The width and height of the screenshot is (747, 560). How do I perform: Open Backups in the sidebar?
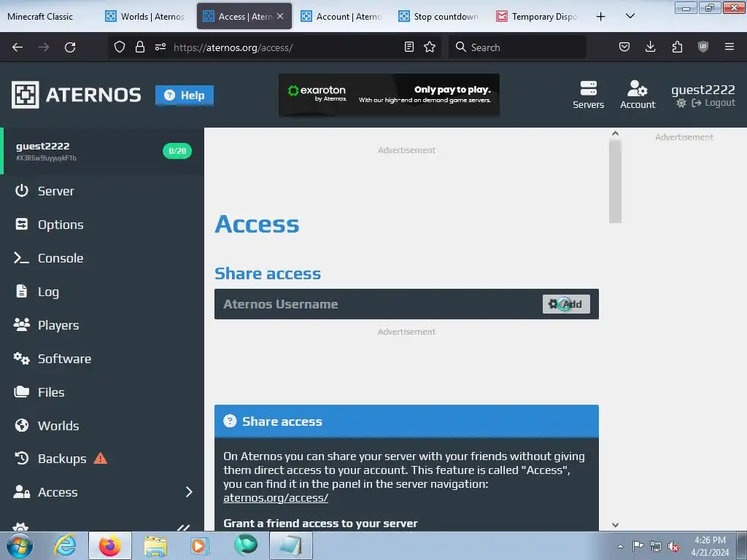click(x=50, y=459)
